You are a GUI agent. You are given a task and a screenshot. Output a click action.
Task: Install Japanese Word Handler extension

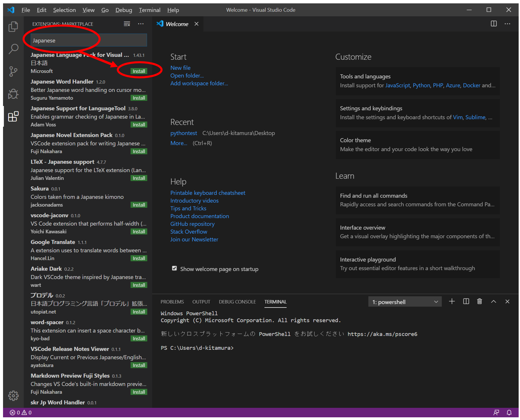tap(139, 98)
